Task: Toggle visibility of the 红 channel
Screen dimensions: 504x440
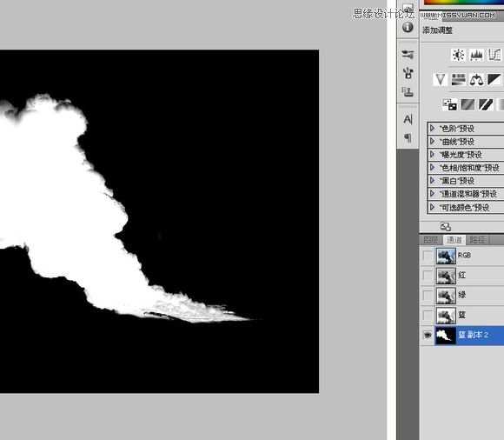Action: (428, 276)
